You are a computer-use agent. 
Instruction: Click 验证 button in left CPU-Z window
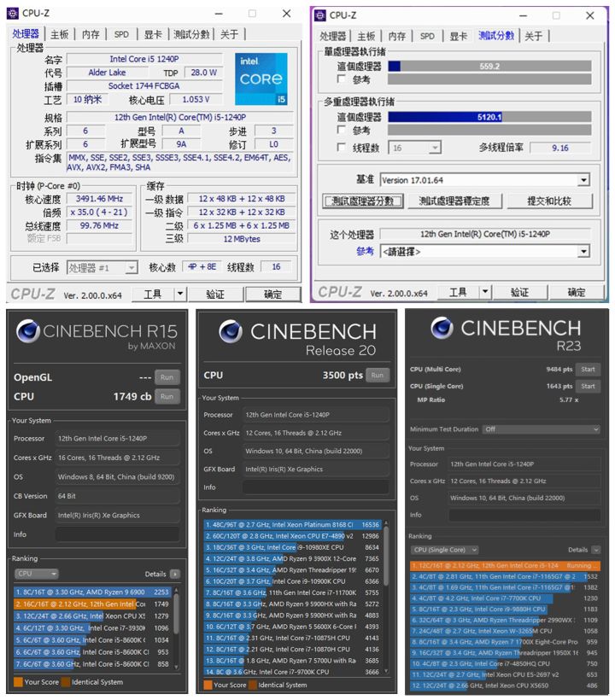coord(215,295)
